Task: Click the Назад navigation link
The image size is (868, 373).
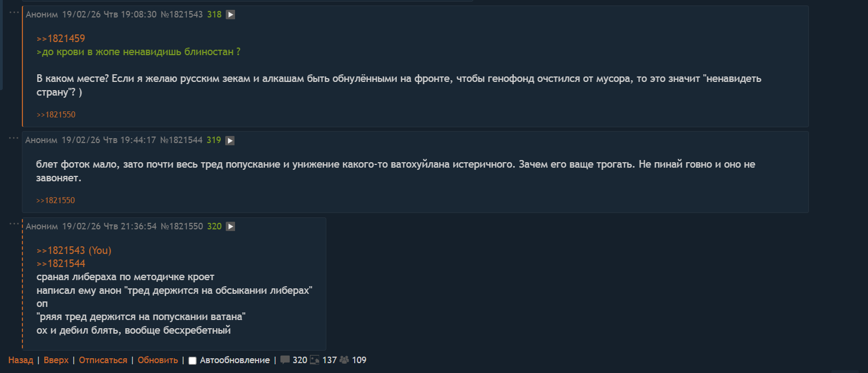Action: coord(21,360)
